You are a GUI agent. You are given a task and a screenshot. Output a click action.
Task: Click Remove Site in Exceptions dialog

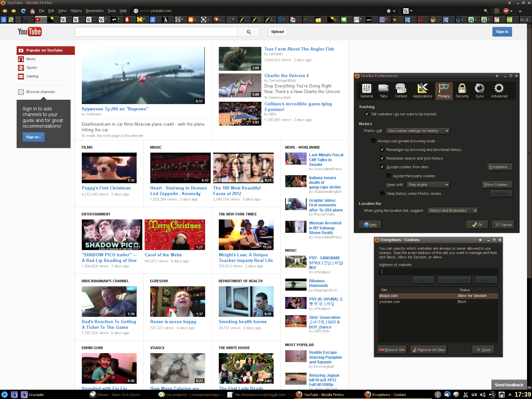click(392, 350)
